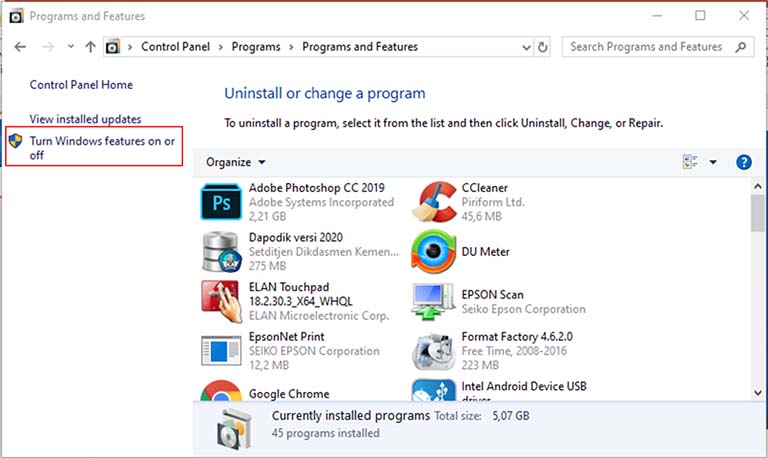Select the Google Chrome name text

289,394
